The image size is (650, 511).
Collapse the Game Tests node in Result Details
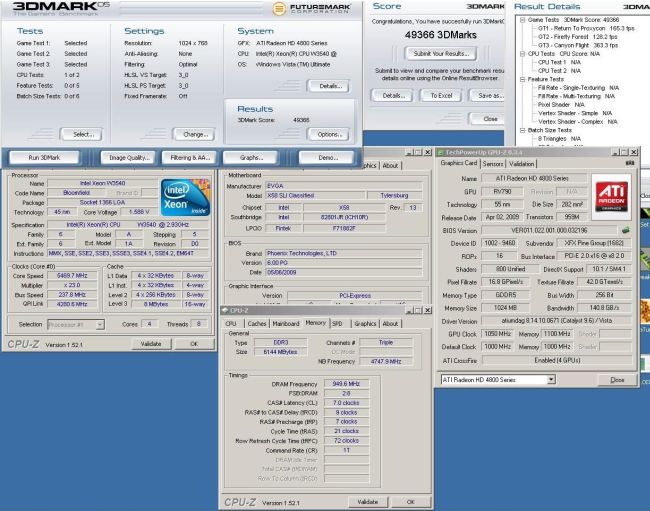[x=522, y=19]
